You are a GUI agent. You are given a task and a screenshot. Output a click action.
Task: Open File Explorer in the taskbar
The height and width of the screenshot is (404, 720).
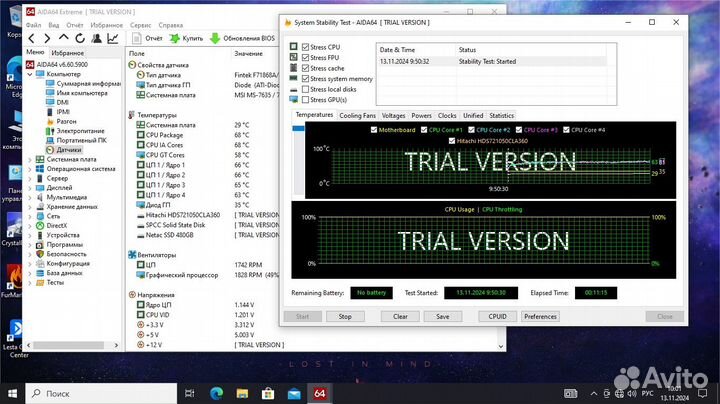242,393
